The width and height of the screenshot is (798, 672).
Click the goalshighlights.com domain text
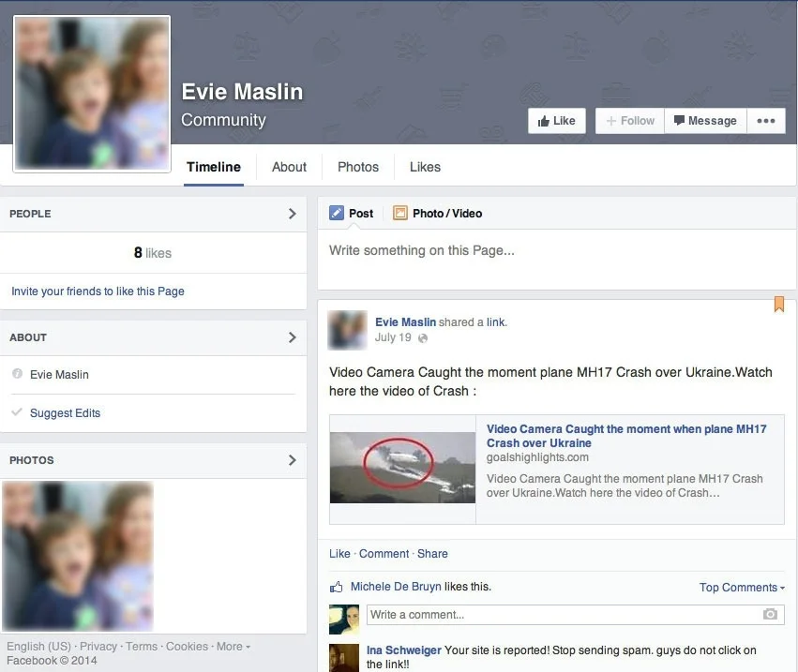537,457
